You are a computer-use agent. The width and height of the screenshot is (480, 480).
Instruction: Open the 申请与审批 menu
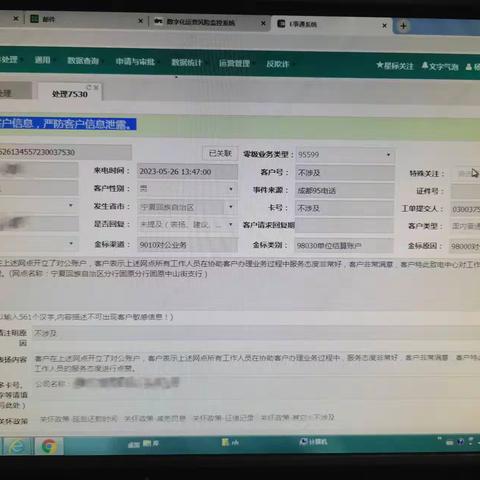pos(135,62)
